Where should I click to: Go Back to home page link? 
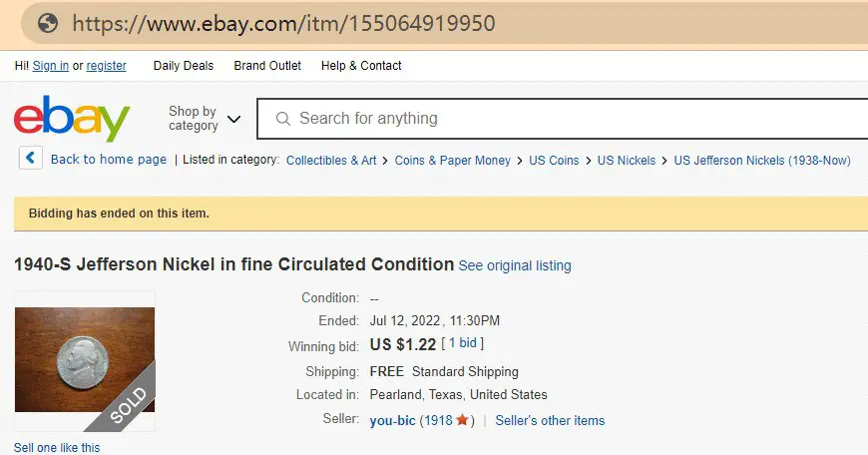pos(109,160)
